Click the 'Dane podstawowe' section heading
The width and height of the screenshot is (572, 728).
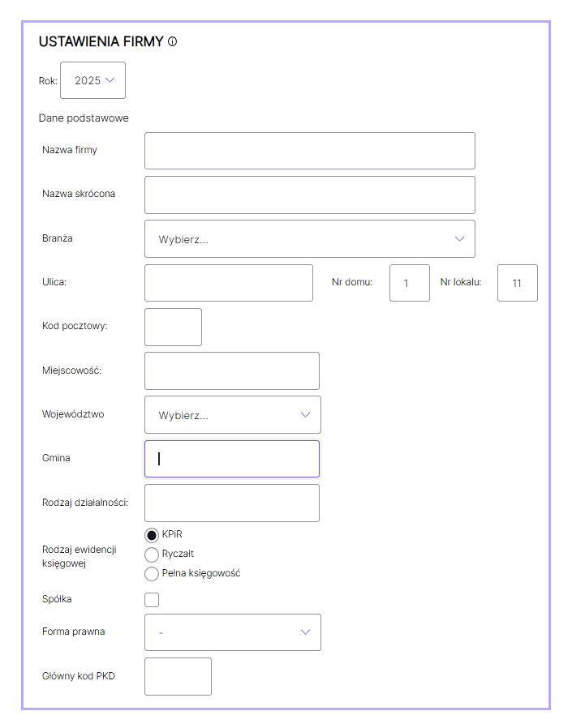pos(84,118)
